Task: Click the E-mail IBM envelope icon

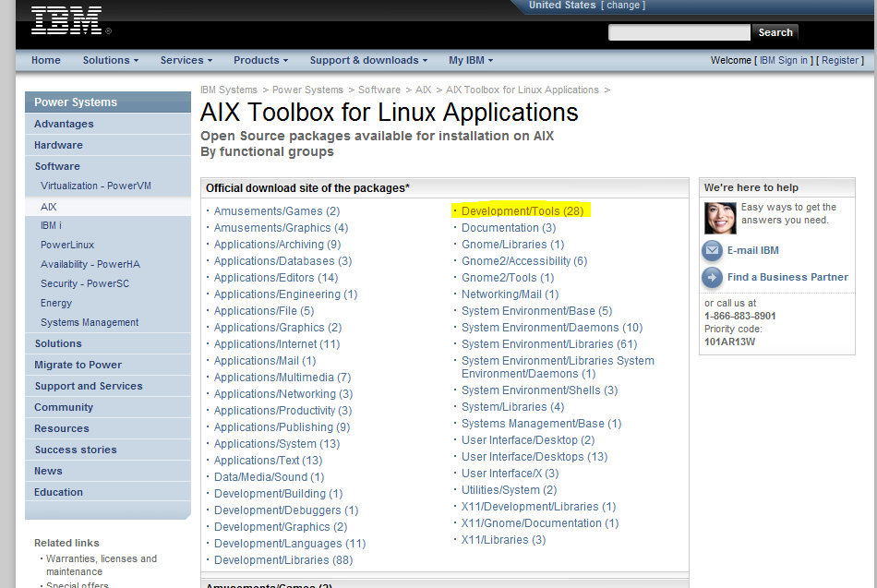Action: click(x=712, y=251)
